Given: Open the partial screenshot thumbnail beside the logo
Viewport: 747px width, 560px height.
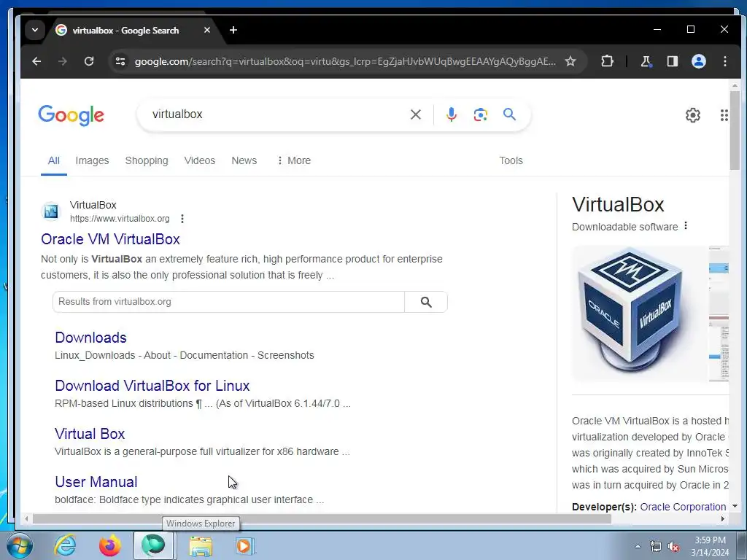Looking at the screenshot, I should 719,314.
